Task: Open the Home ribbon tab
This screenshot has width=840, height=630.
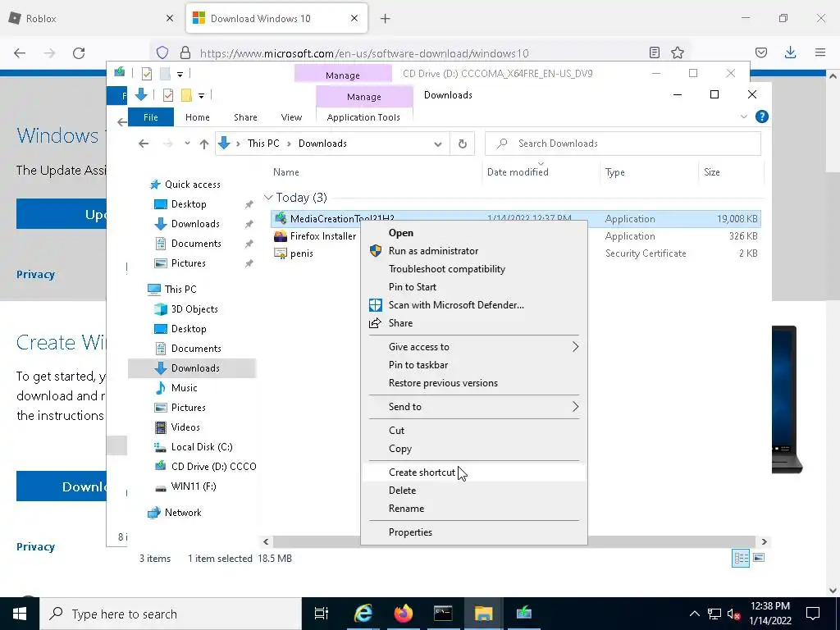Action: tap(197, 116)
